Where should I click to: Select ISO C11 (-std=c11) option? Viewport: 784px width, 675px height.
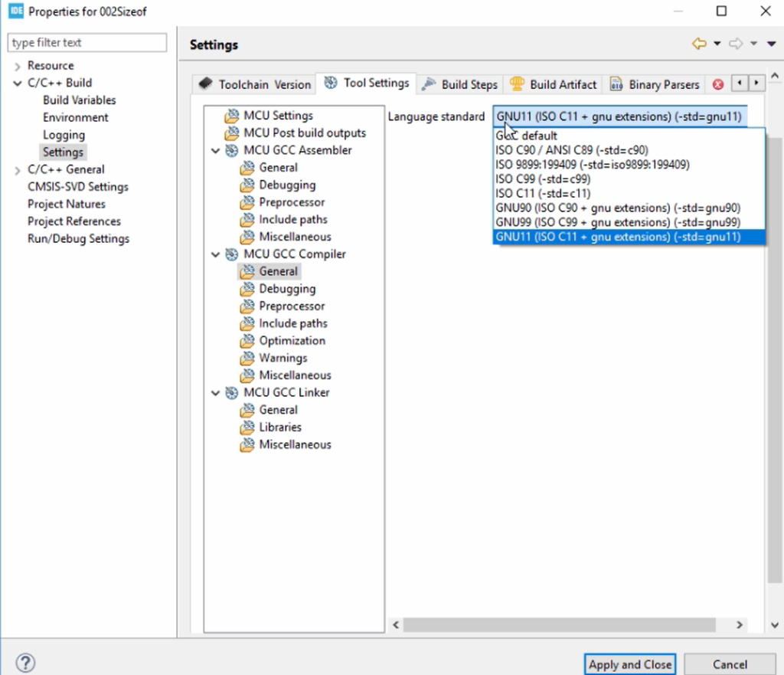coord(629,194)
